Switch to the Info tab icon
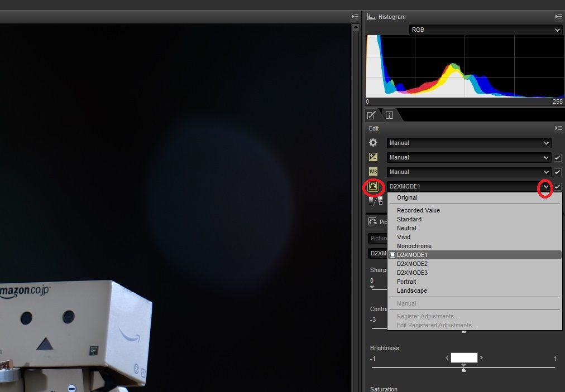 pos(389,115)
